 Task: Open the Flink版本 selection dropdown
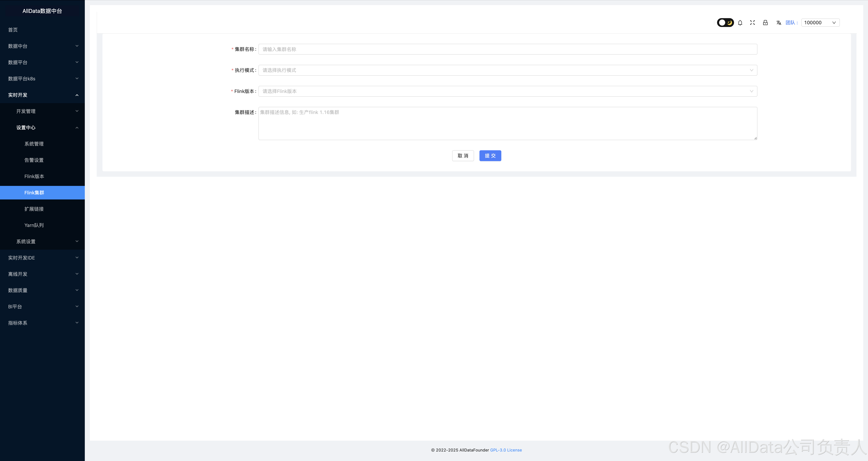pos(507,91)
